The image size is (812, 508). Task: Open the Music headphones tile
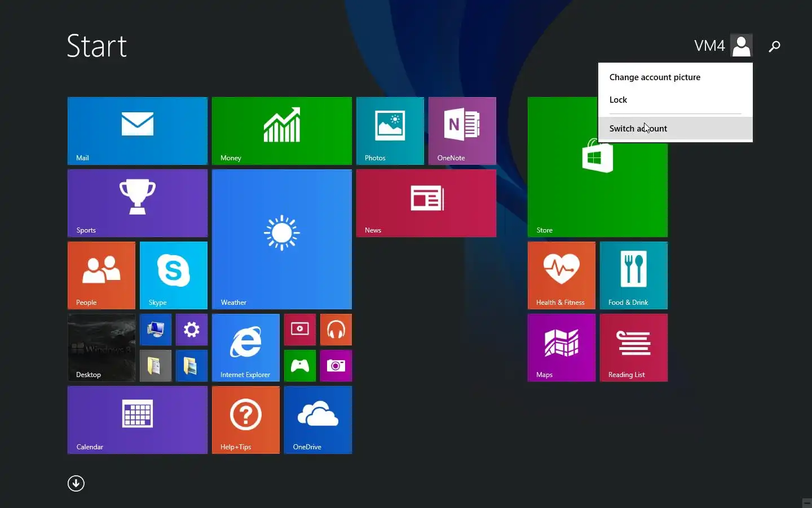pyautogui.click(x=336, y=330)
